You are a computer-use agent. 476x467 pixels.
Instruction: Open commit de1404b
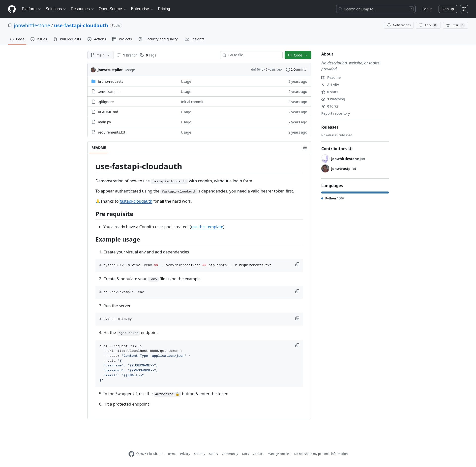point(257,70)
